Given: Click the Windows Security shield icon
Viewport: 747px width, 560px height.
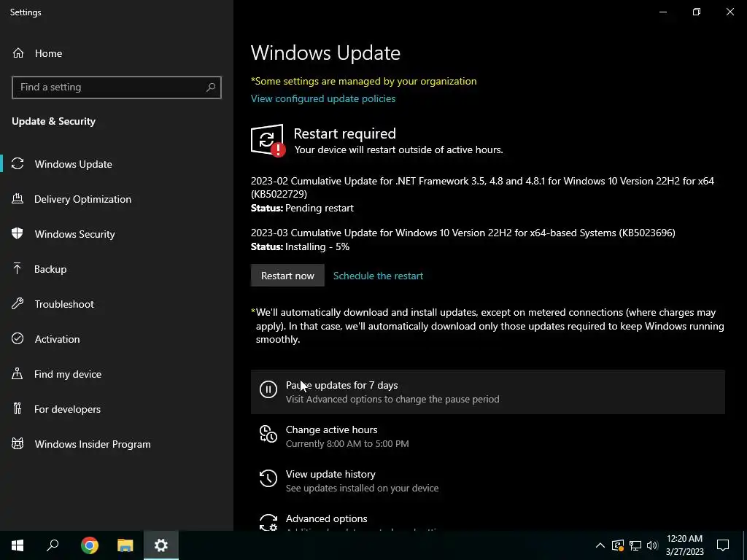Looking at the screenshot, I should click(18, 234).
